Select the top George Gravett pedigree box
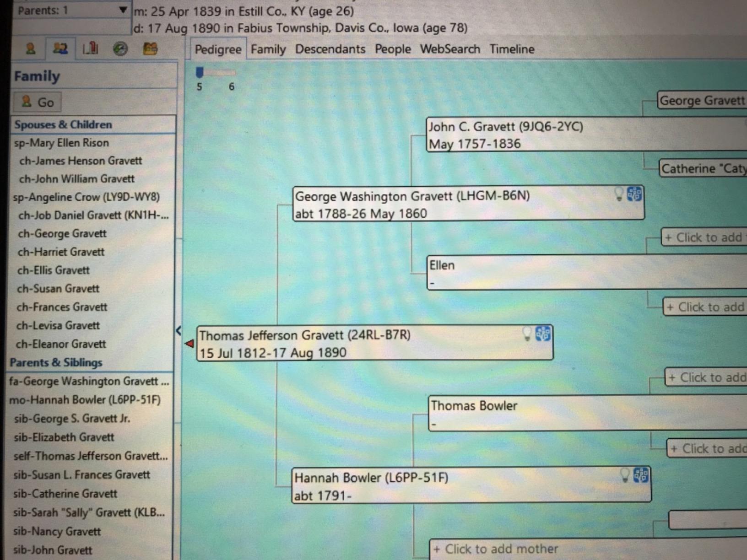This screenshot has height=560, width=747. (x=703, y=100)
